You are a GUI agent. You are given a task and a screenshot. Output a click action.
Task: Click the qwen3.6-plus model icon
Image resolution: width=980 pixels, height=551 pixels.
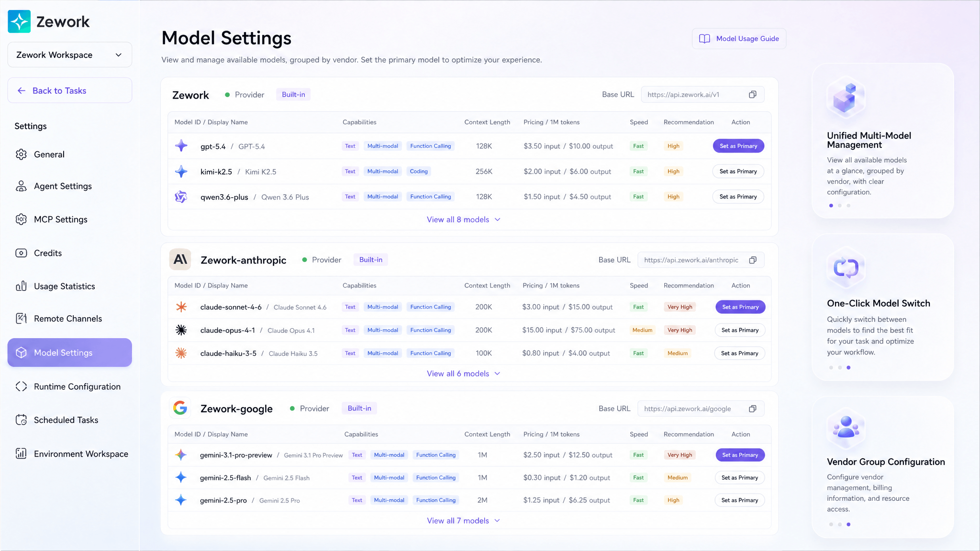pyautogui.click(x=181, y=197)
